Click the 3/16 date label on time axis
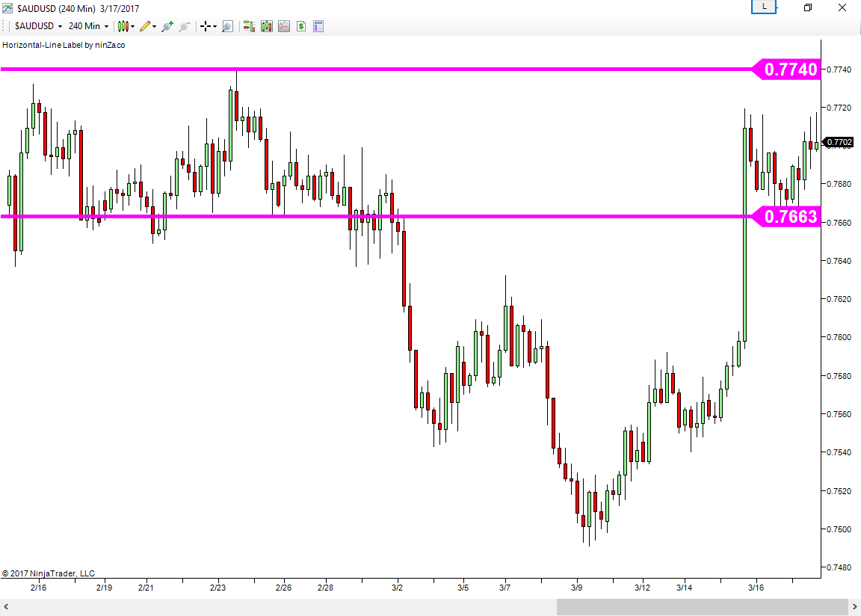Viewport: 861px width, 616px height. point(756,588)
